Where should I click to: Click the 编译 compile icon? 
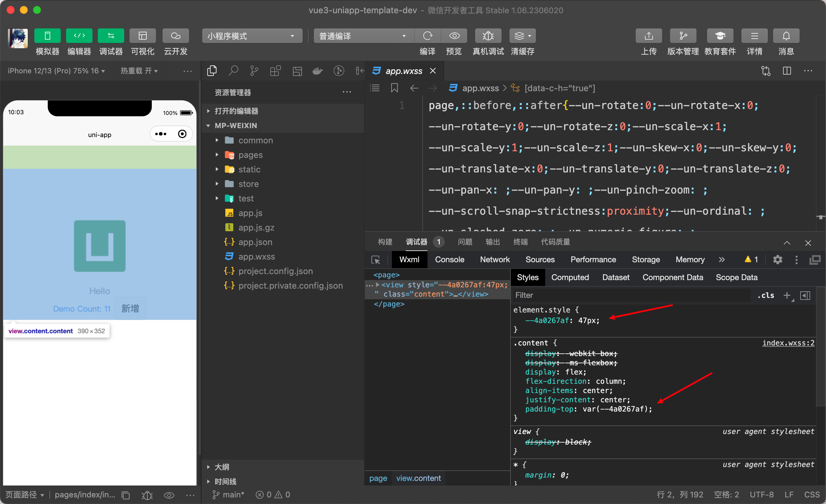coord(428,36)
